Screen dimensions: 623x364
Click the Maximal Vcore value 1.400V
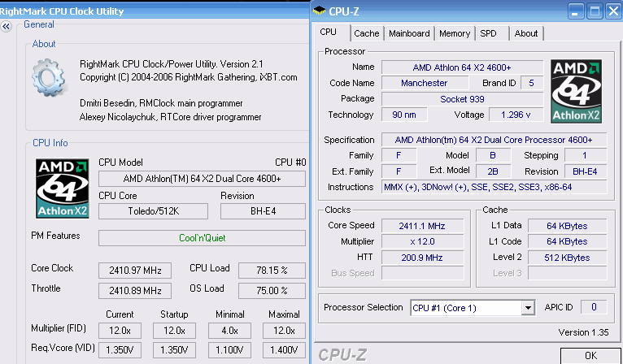point(284,350)
